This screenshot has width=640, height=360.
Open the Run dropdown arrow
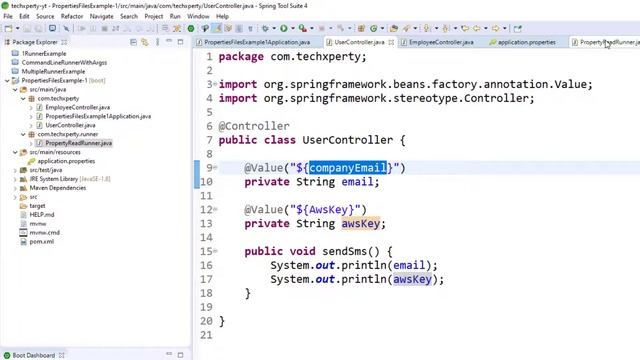(x=292, y=29)
